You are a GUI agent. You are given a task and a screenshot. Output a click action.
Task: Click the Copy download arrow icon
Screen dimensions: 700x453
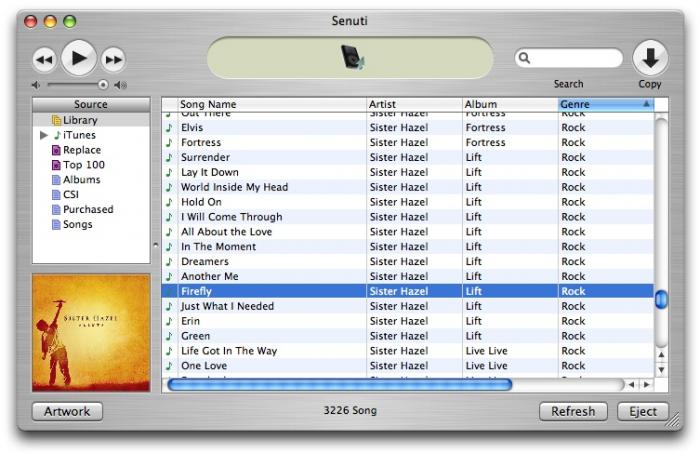(650, 58)
